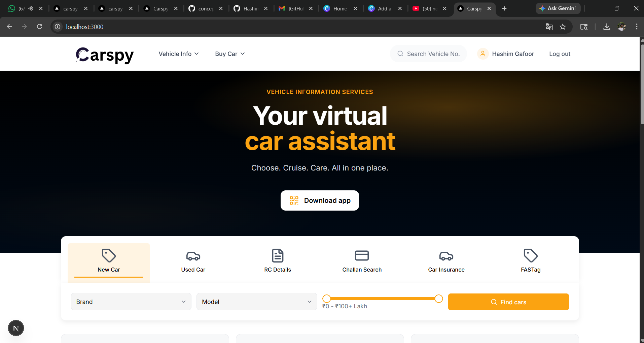Click the user profile avatar icon
Image resolution: width=644 pixels, height=343 pixels.
click(x=483, y=54)
